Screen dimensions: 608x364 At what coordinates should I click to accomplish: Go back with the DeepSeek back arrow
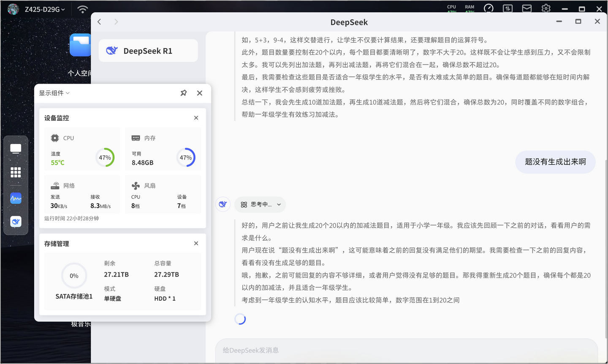click(x=99, y=22)
